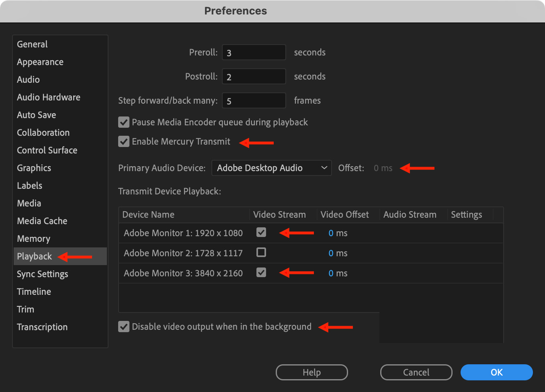The width and height of the screenshot is (545, 392).
Task: Click the Help button
Action: pyautogui.click(x=312, y=372)
